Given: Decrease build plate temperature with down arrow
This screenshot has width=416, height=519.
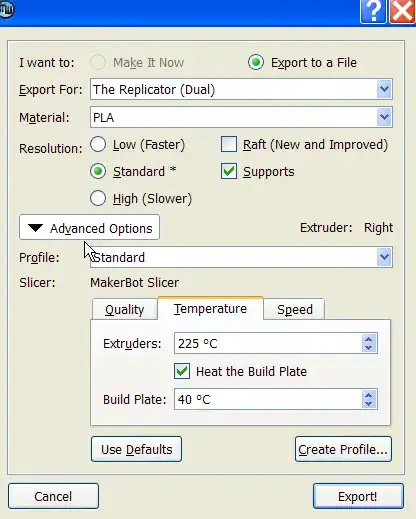Looking at the screenshot, I should click(x=368, y=403).
